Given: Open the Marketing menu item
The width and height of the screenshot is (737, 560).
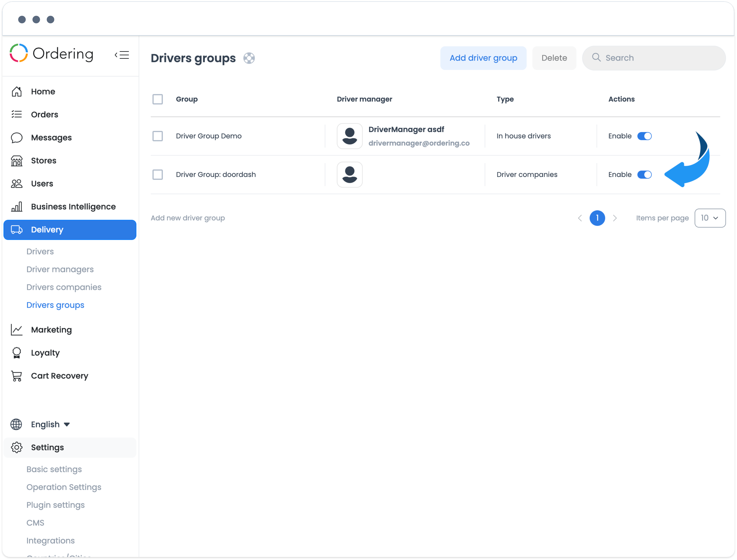Looking at the screenshot, I should [70, 329].
